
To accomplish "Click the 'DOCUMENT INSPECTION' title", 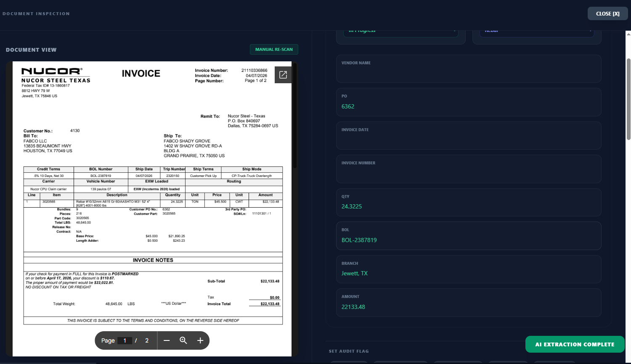I will tap(36, 13).
